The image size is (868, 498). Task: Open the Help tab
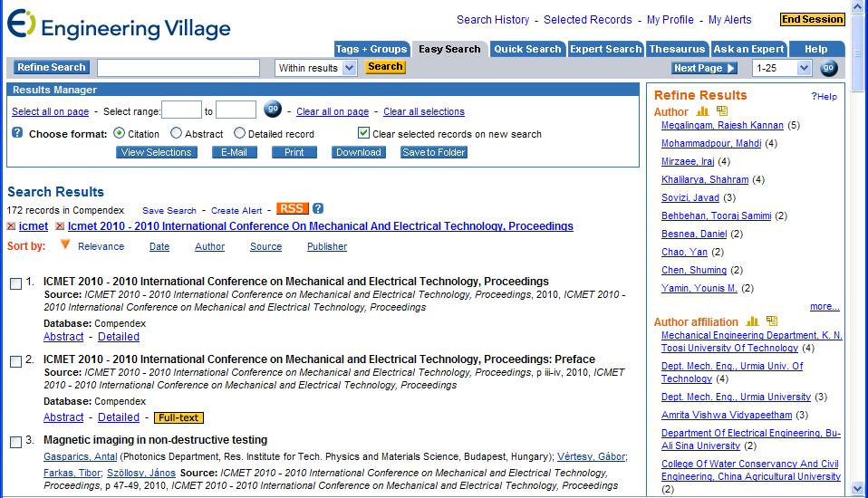816,49
